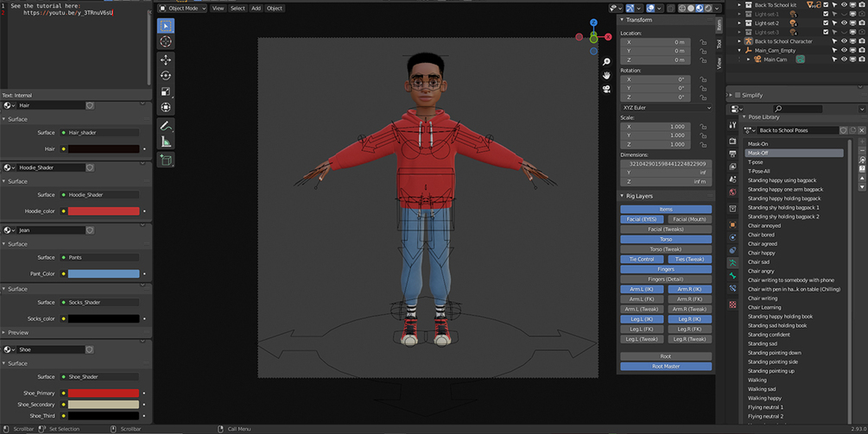Click the Root Master rig layer button
Image resolution: width=868 pixels, height=434 pixels.
[666, 366]
